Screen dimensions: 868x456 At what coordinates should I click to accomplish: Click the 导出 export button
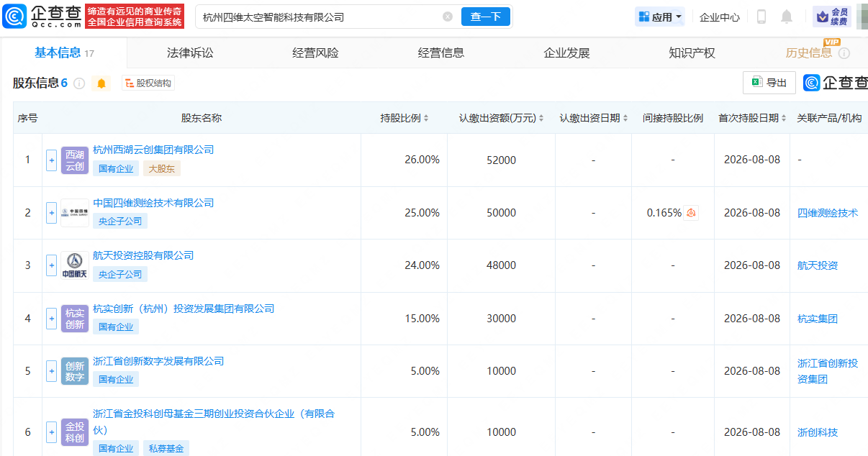pos(769,83)
